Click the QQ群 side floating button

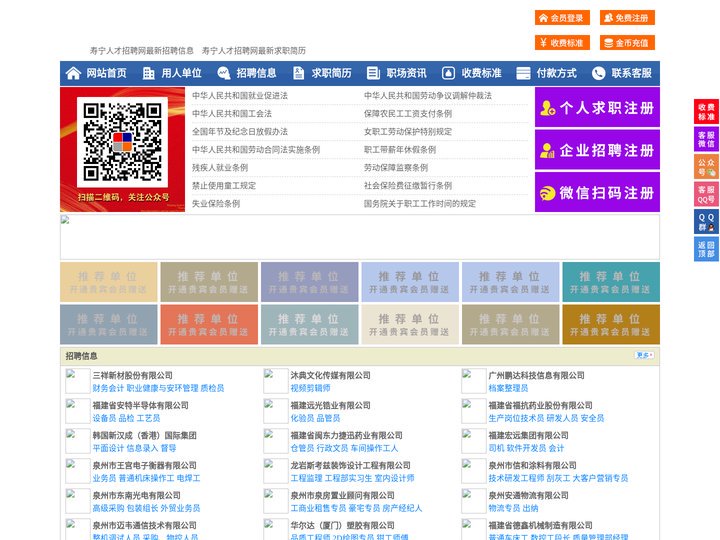(x=706, y=222)
